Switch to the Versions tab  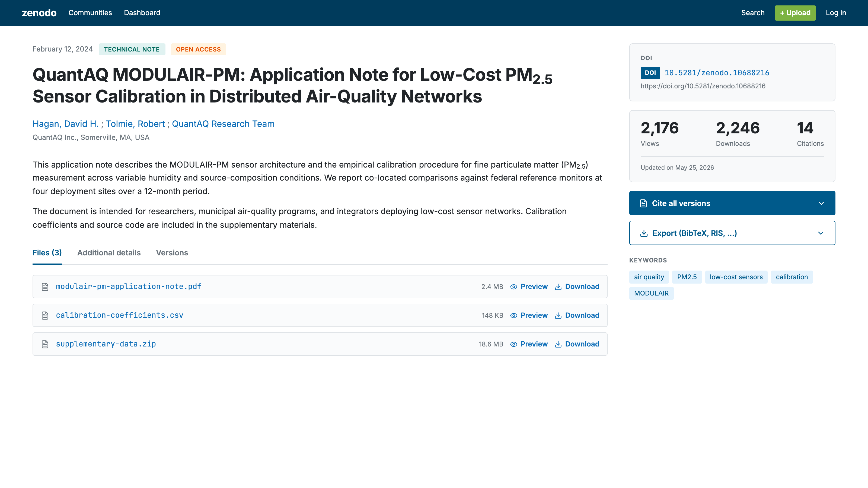pyautogui.click(x=172, y=253)
